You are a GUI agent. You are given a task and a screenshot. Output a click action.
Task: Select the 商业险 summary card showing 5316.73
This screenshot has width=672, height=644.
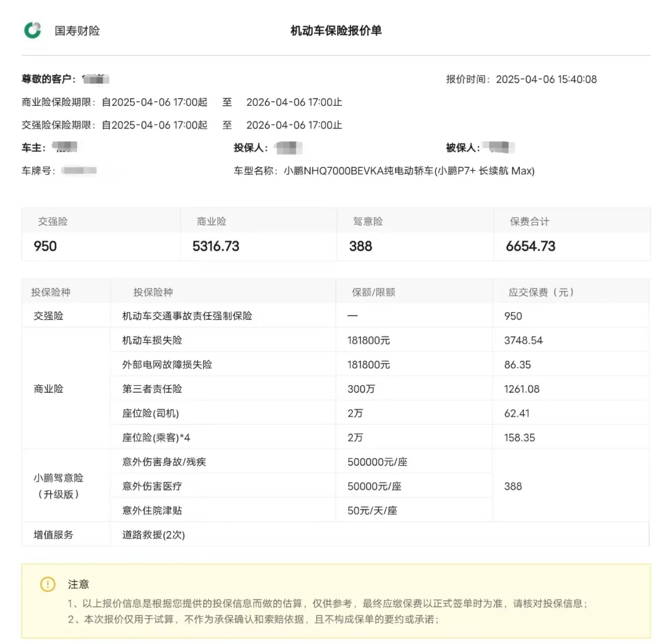click(258, 234)
